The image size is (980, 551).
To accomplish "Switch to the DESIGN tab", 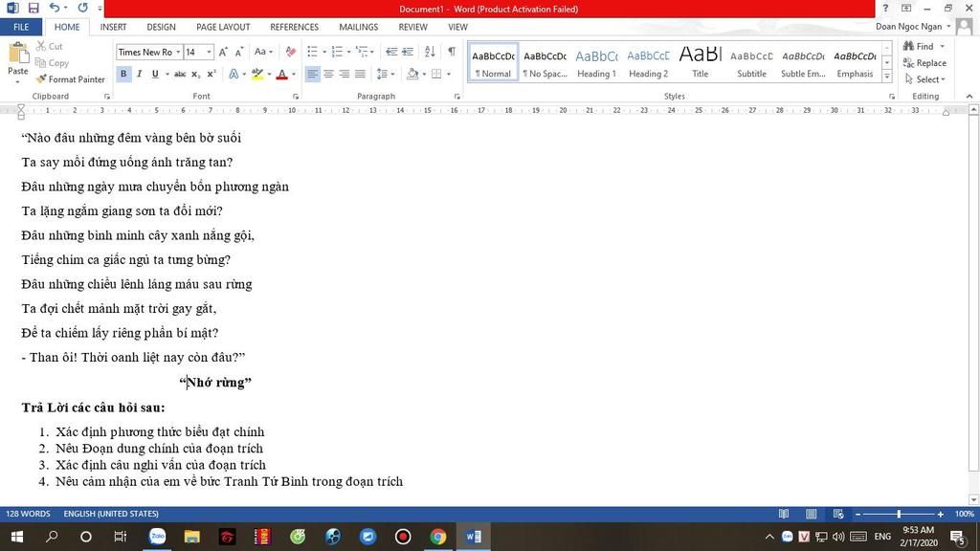I will click(161, 27).
